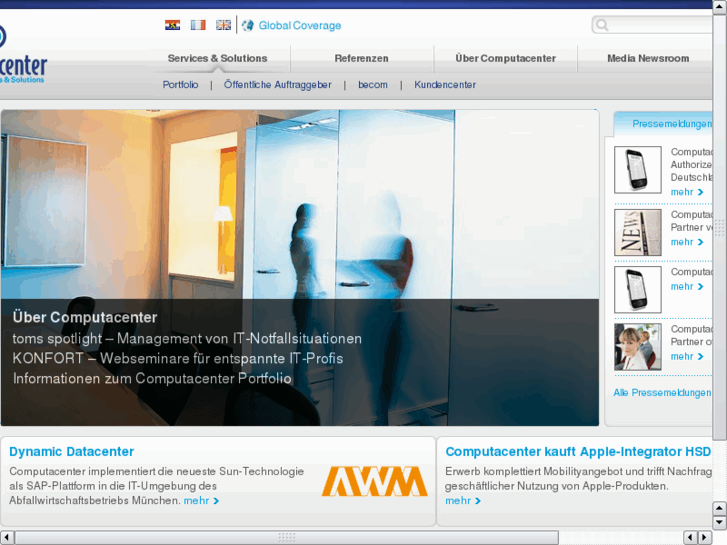727x545 pixels.
Task: Click the magnifier icon in the search box
Action: 602,25
